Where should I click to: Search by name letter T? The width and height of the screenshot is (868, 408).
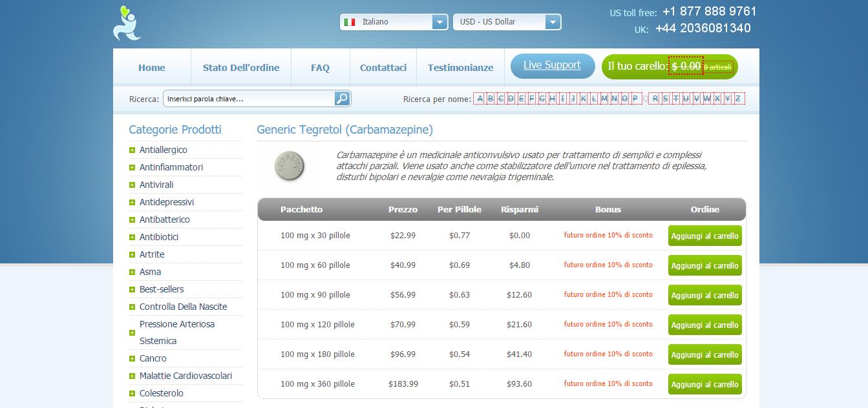click(676, 99)
